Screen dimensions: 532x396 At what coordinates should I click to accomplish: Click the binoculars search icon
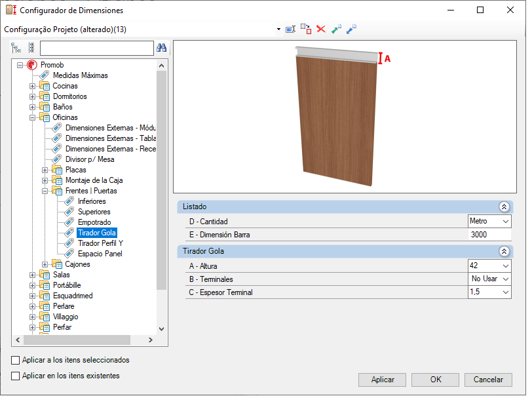tap(161, 48)
